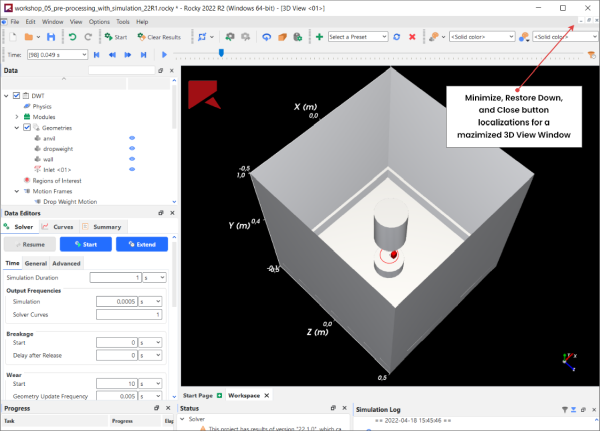Viewport: 600px width, 431px height.
Task: Click the Undo arrow icon
Action: (73, 37)
